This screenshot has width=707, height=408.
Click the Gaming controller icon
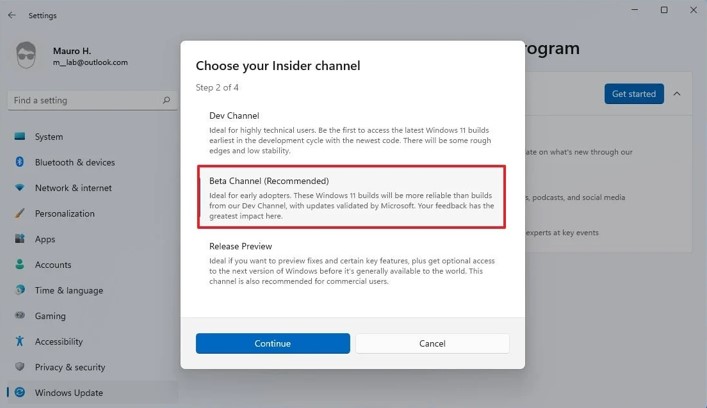point(19,316)
